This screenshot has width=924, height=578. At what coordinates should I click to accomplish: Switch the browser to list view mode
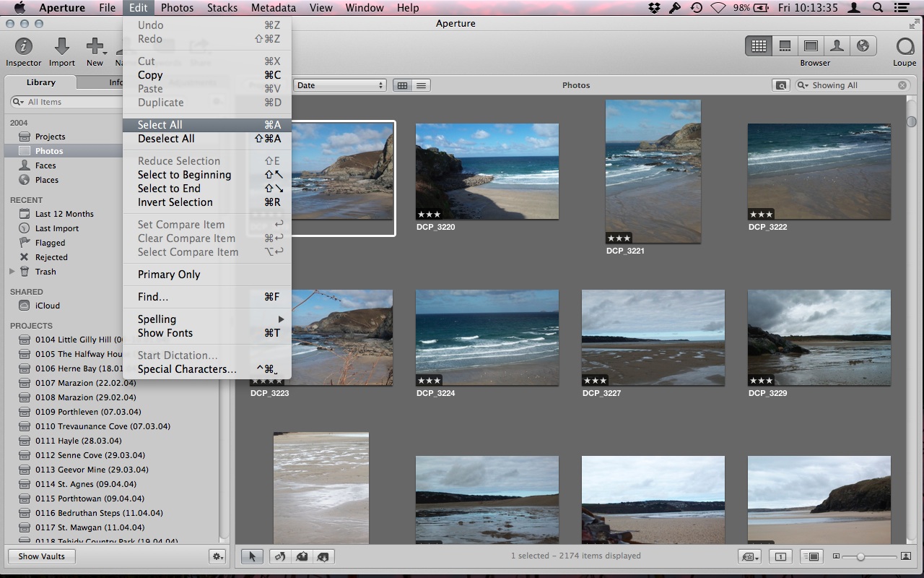pyautogui.click(x=421, y=85)
